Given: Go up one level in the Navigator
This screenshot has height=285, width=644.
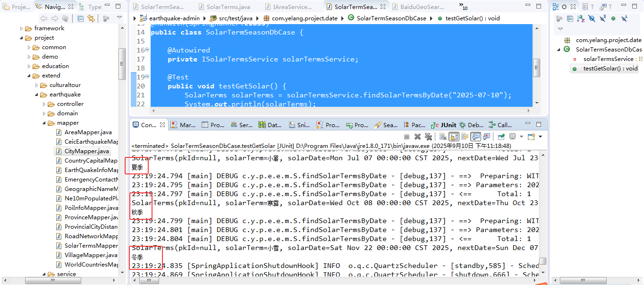Looking at the screenshot, I should point(65,18).
